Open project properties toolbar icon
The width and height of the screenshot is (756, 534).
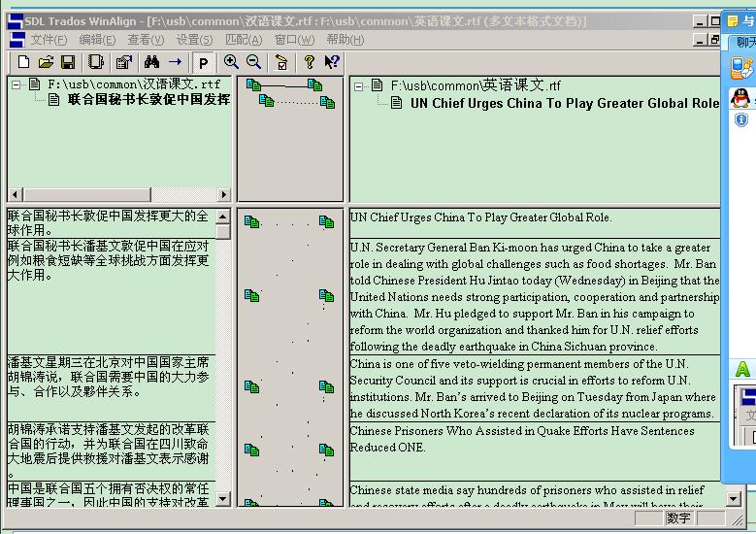[x=124, y=62]
